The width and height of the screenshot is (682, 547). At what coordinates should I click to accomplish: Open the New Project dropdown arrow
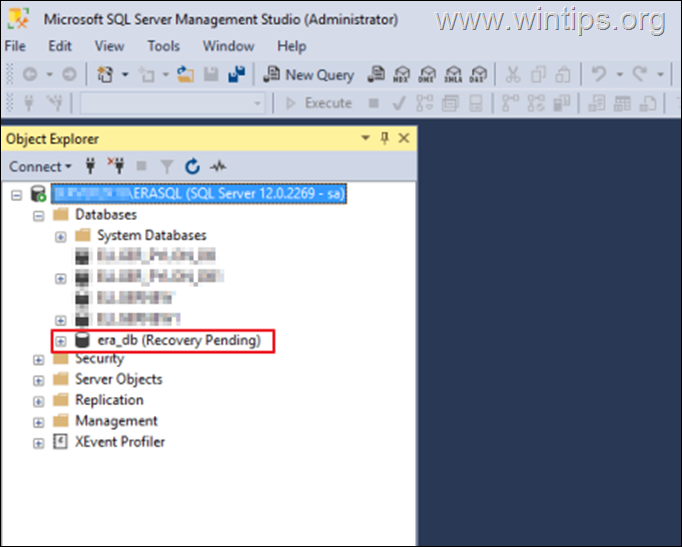tap(125, 75)
